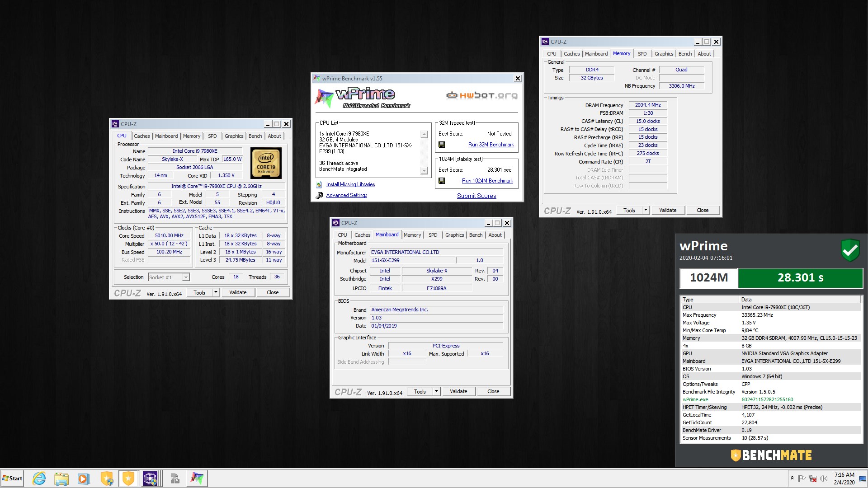
Task: Click the Start button
Action: coord(12,478)
